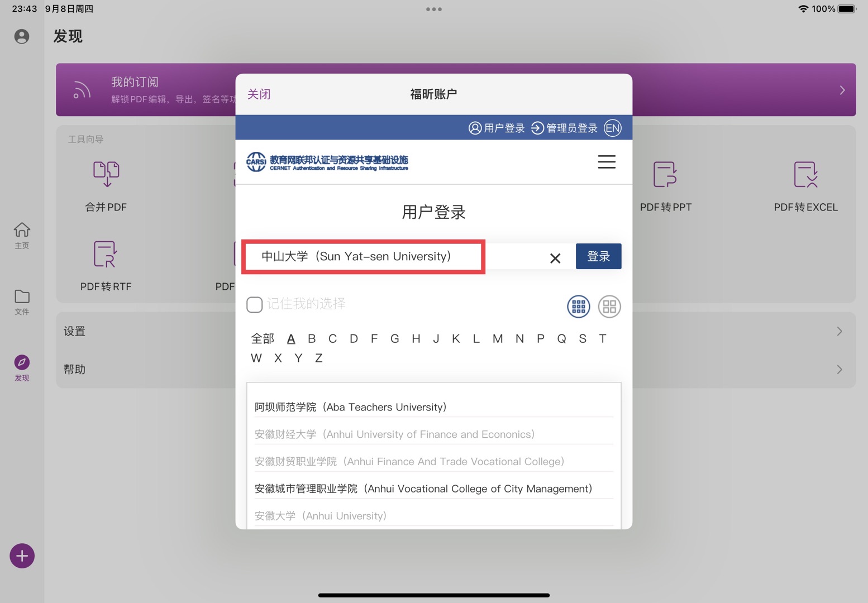The width and height of the screenshot is (868, 603).
Task: Click the 管理员登录 link
Action: tap(564, 128)
